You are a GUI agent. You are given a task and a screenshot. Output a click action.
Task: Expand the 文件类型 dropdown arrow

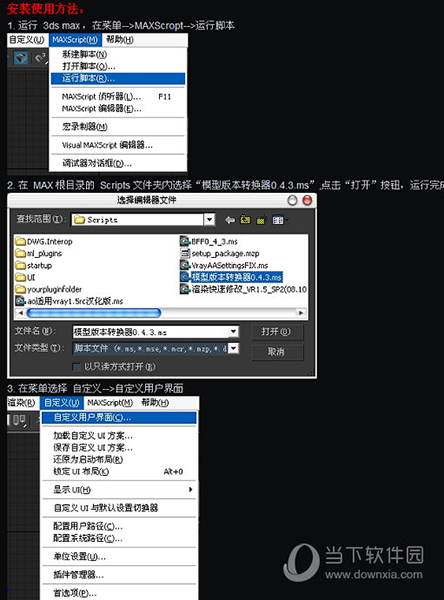[233, 348]
